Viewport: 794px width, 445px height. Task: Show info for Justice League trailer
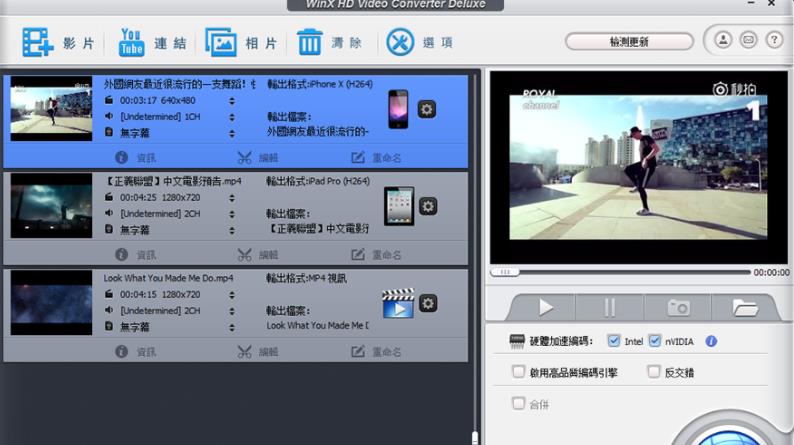tap(136, 255)
